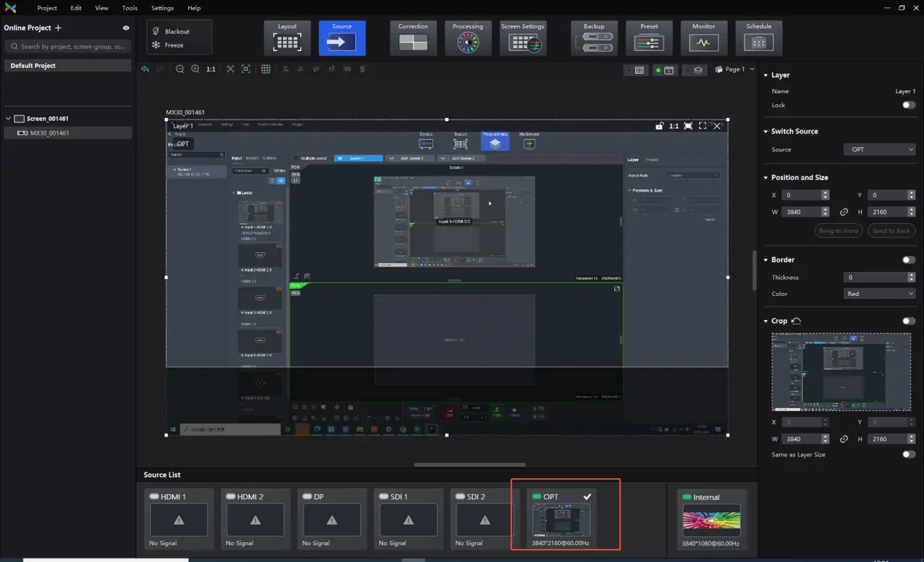Viewport: 924px width, 562px height.
Task: Turn on Same as Layer Size
Action: [908, 454]
